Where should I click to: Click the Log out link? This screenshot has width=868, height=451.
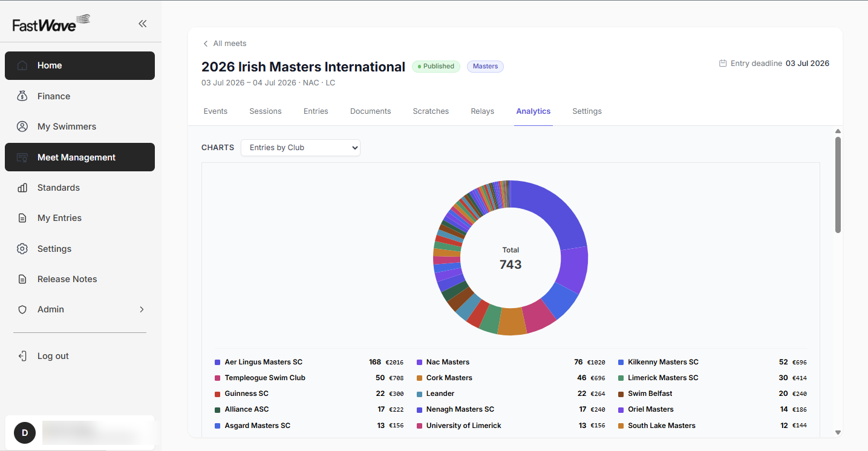[53, 356]
